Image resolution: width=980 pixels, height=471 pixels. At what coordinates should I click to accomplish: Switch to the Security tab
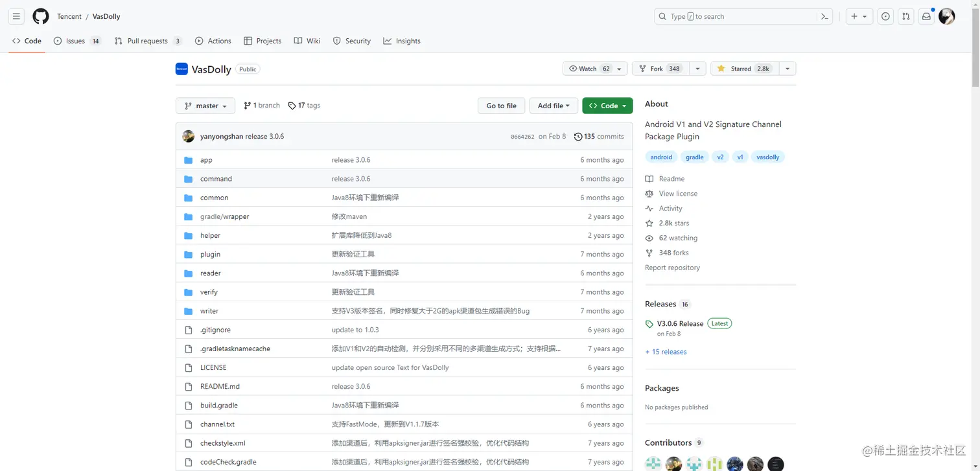coord(352,41)
